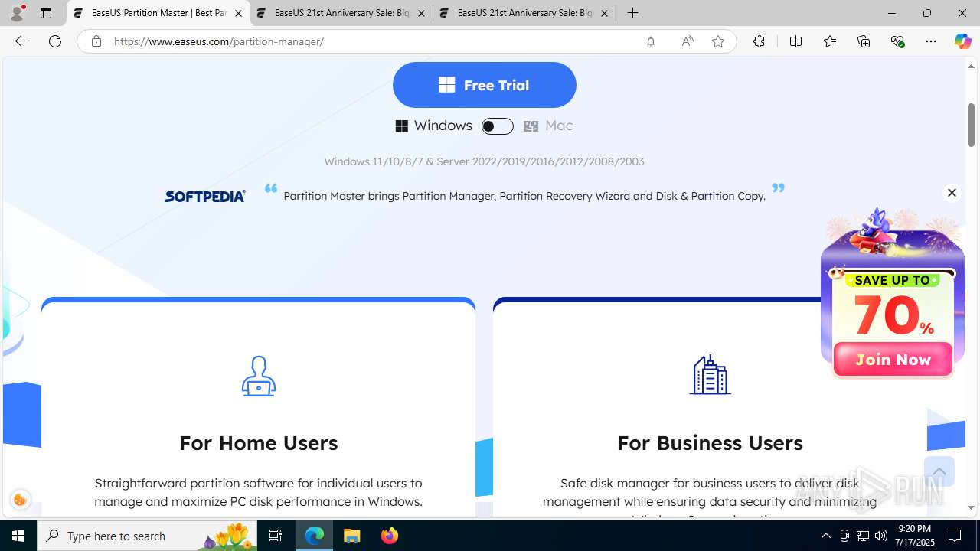
Task: Click the browser Back arrow
Action: tap(21, 41)
